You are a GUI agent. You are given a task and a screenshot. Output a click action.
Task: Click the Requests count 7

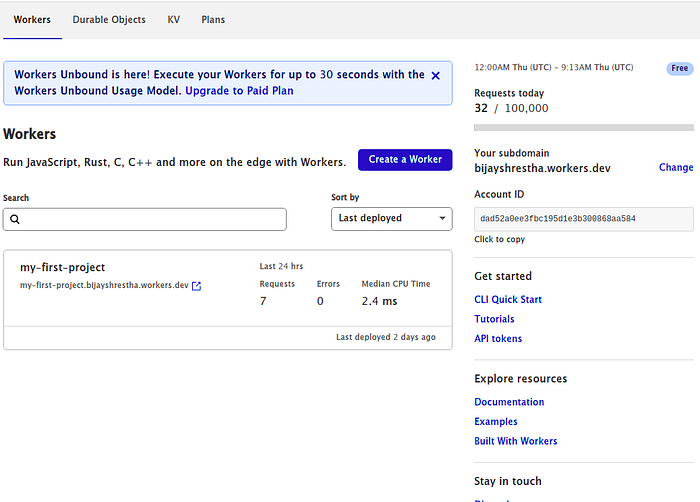(x=263, y=301)
